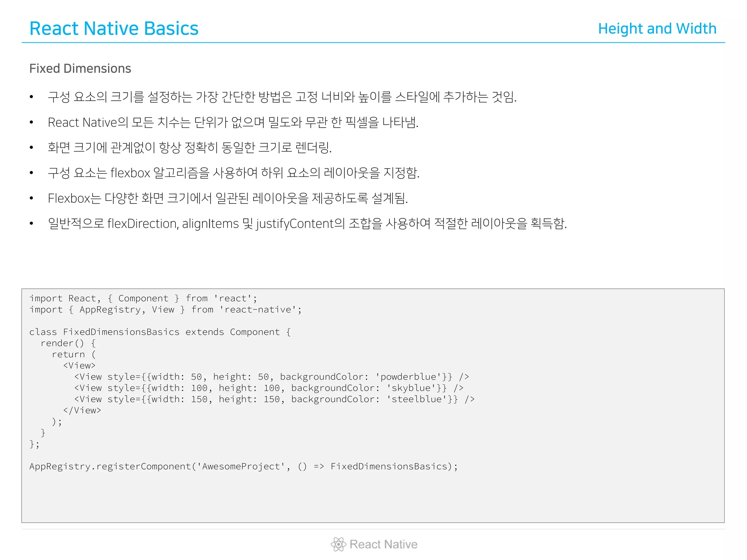Click the code line with 'steelblue'
Viewport: 747px width, 560px height.
(274, 400)
